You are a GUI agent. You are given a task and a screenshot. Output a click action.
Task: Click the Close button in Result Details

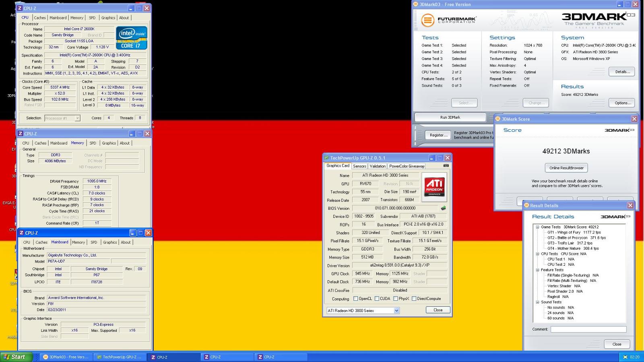pyautogui.click(x=617, y=344)
